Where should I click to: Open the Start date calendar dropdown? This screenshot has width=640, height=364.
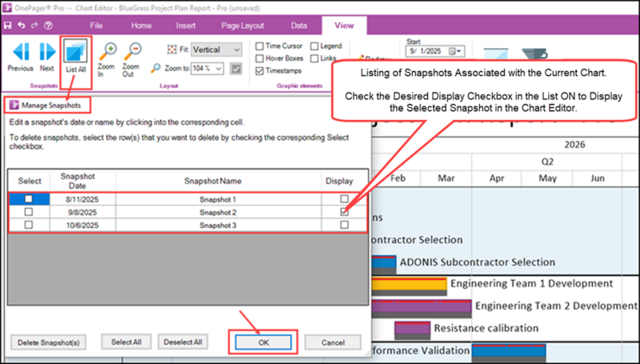(x=456, y=51)
